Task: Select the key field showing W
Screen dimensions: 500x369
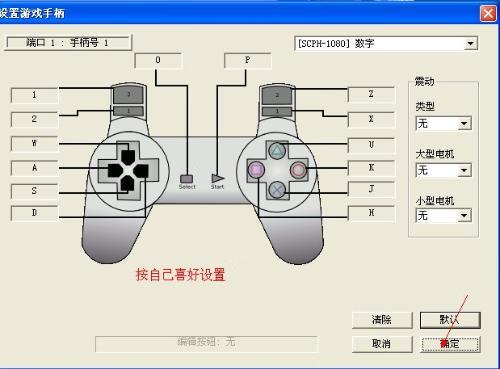Action: 34,144
